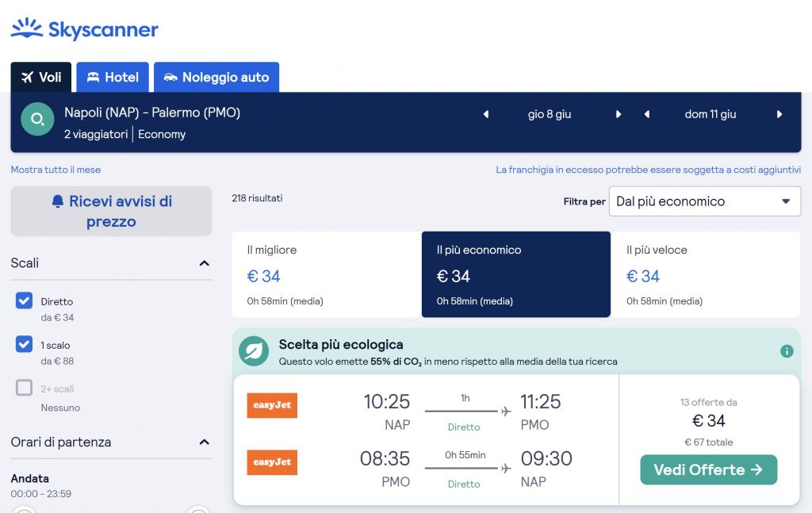
Task: Click the 2+ scali checkbox
Action: (25, 388)
